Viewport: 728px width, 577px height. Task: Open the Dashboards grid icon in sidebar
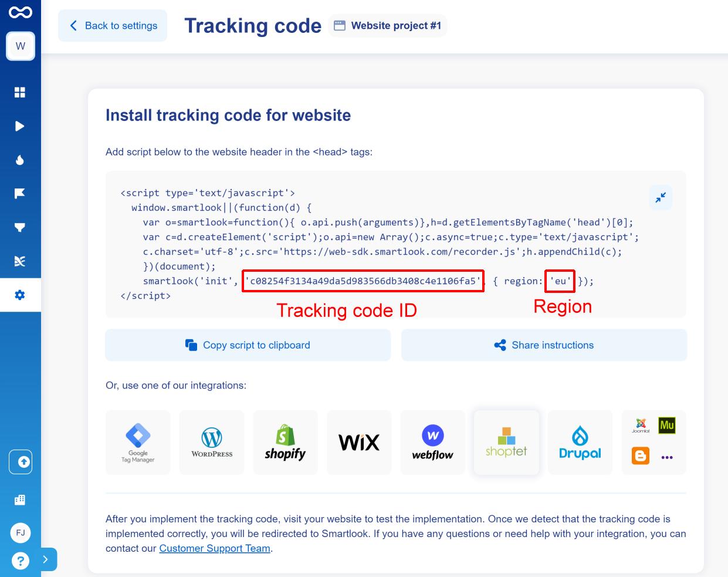pyautogui.click(x=20, y=92)
